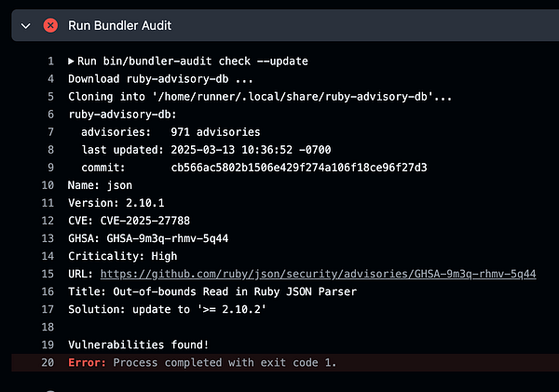Click 'Solution: update to >= 2.10.2' line

point(167,309)
